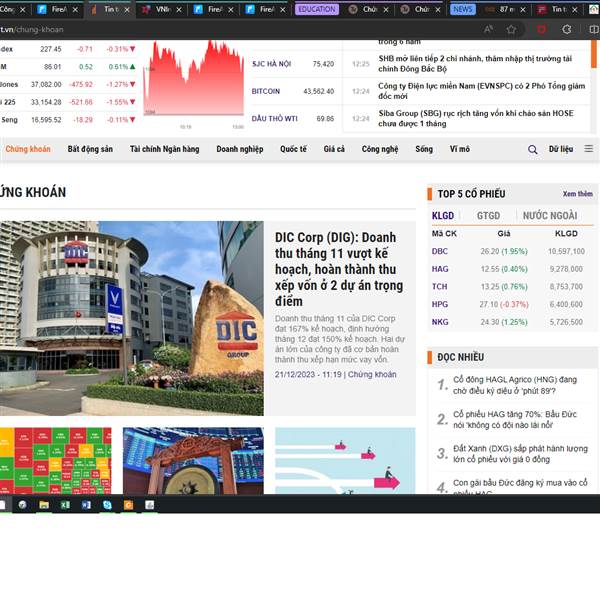The width and height of the screenshot is (600, 600).
Task: Click the read aloud icon in address bar
Action: (x=488, y=29)
